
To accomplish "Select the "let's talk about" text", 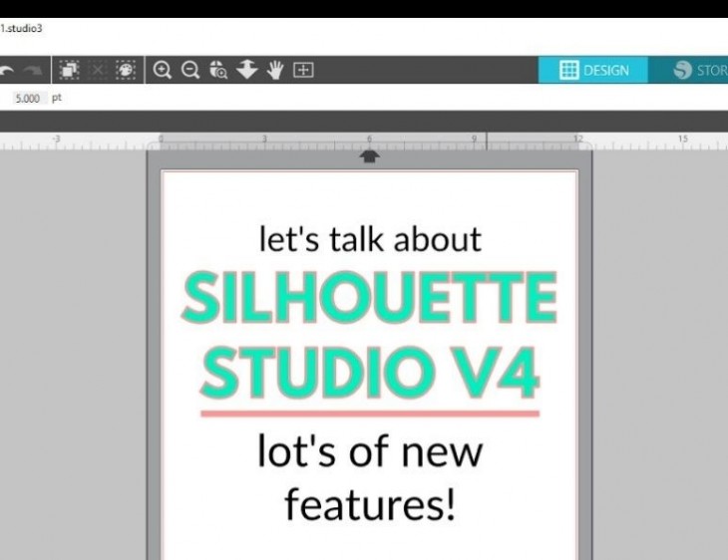I will (x=370, y=239).
